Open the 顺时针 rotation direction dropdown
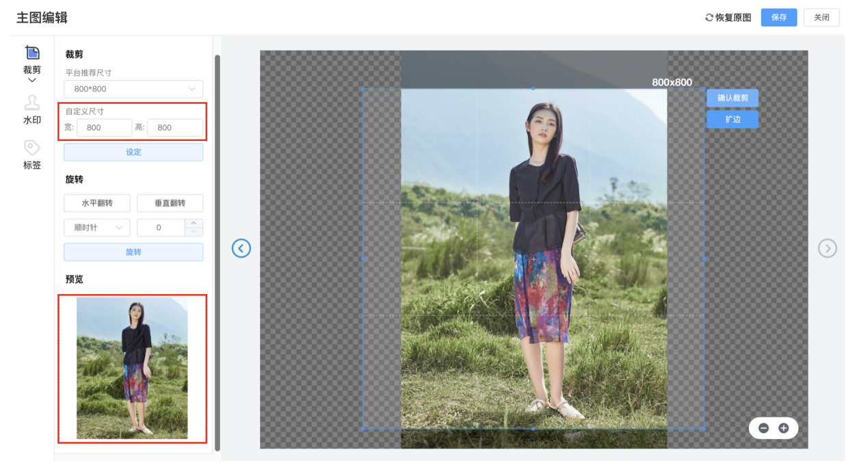This screenshot has width=868, height=474. tap(97, 228)
